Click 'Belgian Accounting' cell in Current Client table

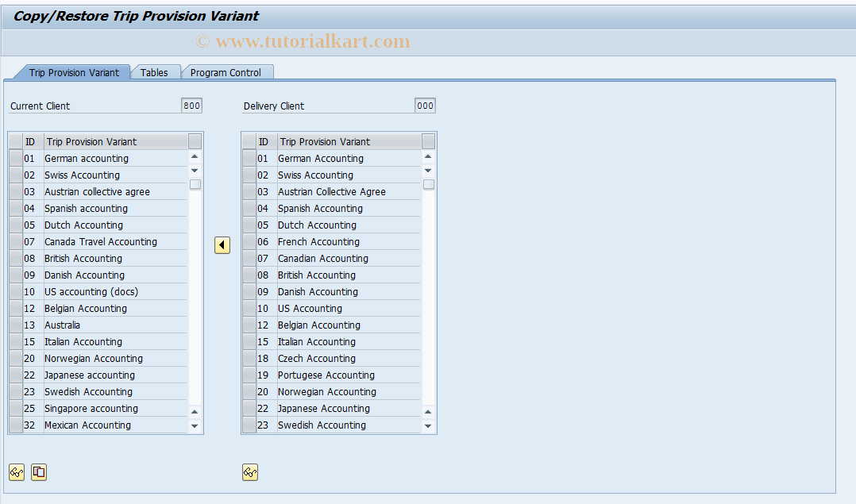(115, 308)
